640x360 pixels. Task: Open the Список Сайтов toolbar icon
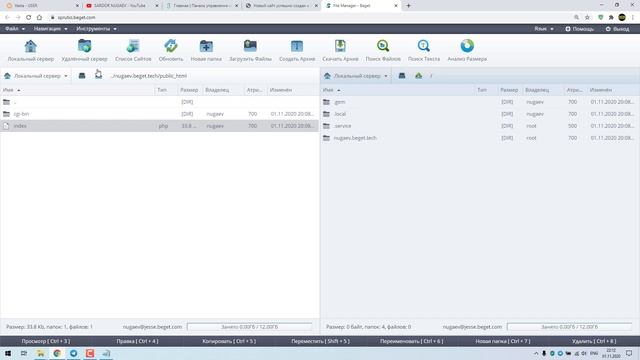pyautogui.click(x=133, y=46)
